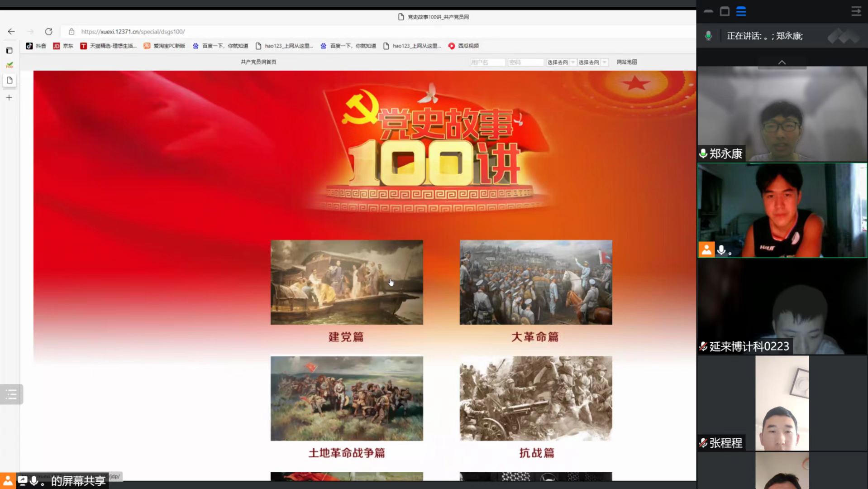The height and width of the screenshot is (489, 868).
Task: Open the floating list menu icon
Action: pos(11,394)
